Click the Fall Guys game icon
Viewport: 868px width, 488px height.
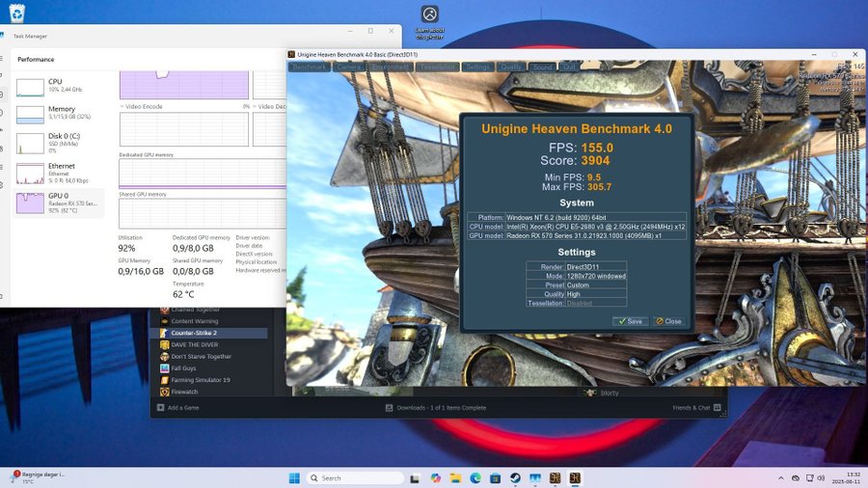165,367
